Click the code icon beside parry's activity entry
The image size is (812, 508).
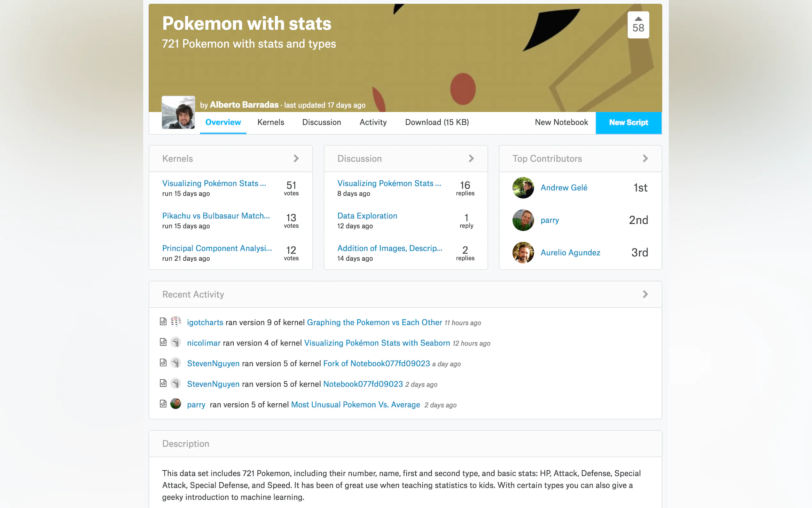click(x=163, y=404)
